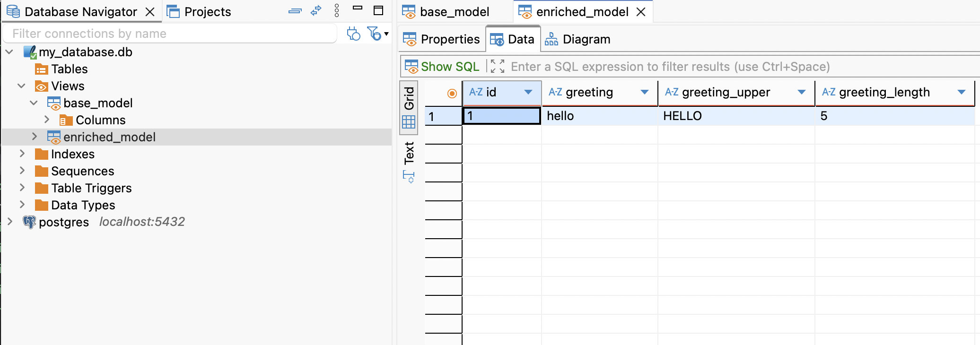Collapse the my_database.db connection node
The image size is (980, 345).
(9, 52)
